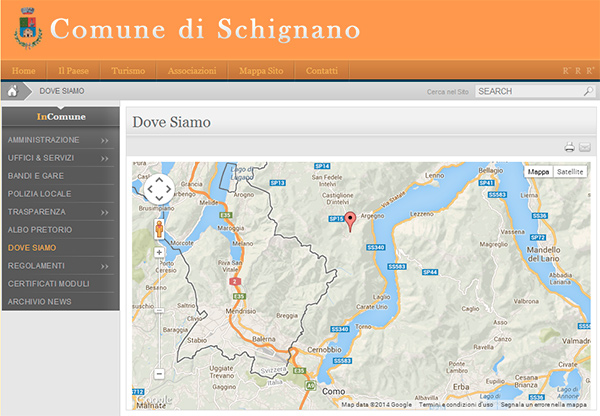Open the Associazioni top menu item

[x=192, y=71]
